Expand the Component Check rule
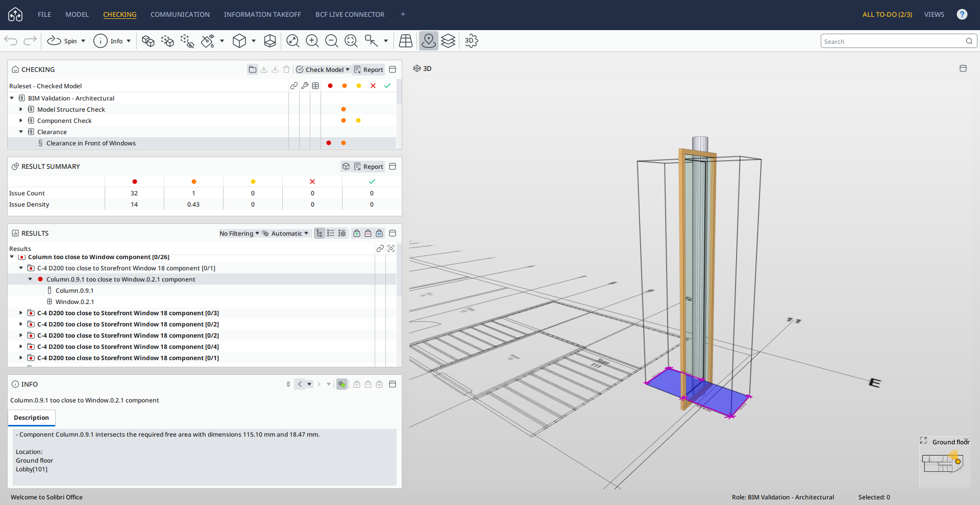980x505 pixels. click(x=21, y=120)
